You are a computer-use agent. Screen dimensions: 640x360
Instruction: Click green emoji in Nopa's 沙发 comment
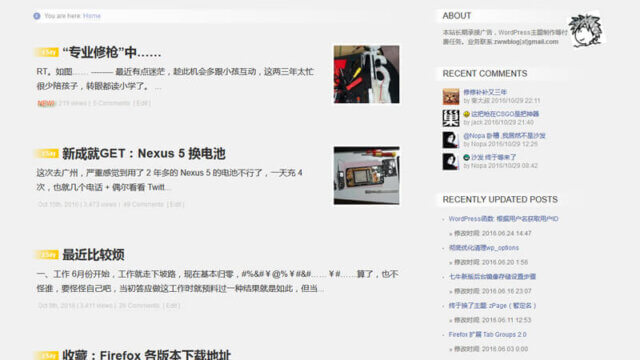(x=467, y=157)
